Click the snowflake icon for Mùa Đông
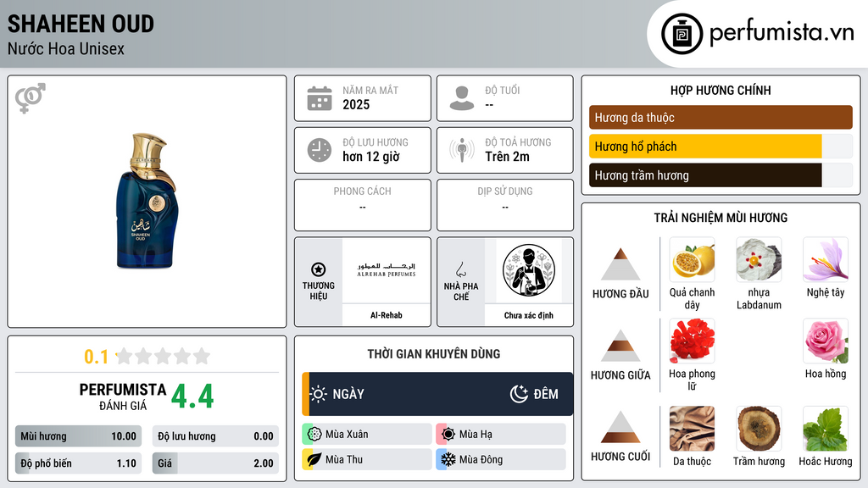This screenshot has width=868, height=488. pos(448,459)
